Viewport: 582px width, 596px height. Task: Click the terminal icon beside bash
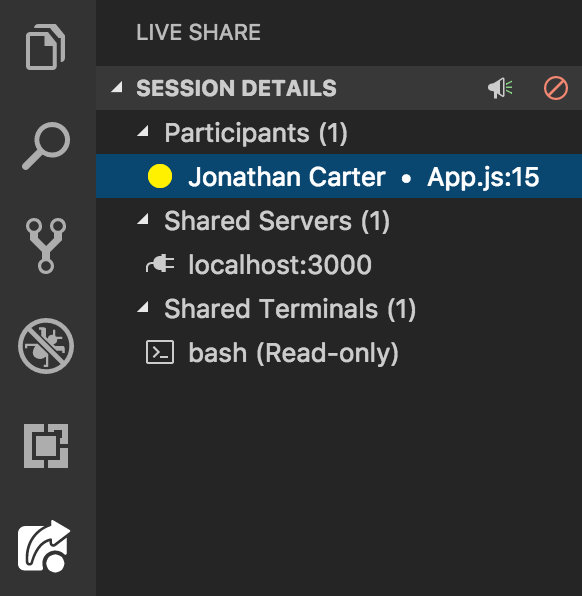pos(160,352)
